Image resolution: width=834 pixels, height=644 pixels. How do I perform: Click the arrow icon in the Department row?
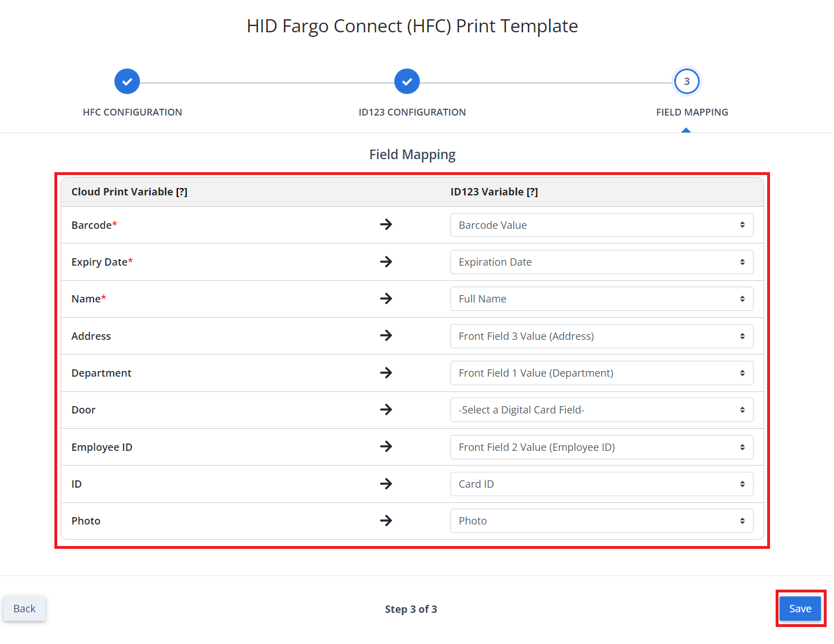pos(386,373)
